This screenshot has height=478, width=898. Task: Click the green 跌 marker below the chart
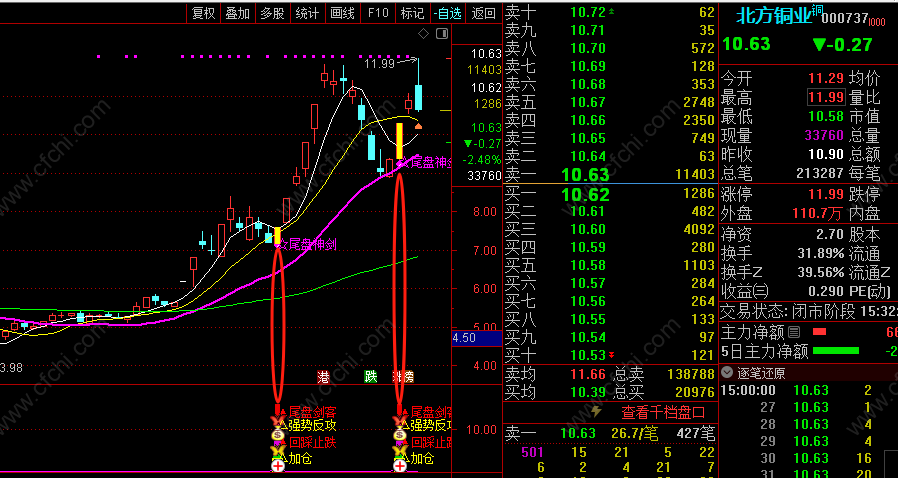[370, 377]
